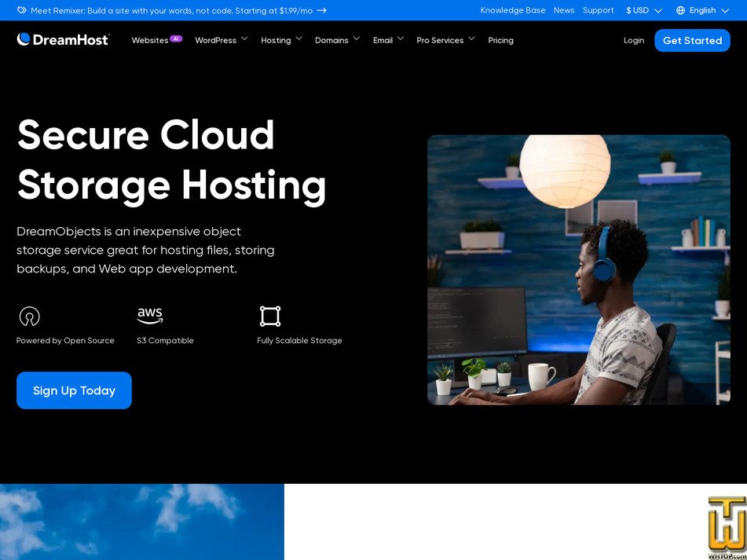Click the Fully Scalable Storage label

coord(299,340)
